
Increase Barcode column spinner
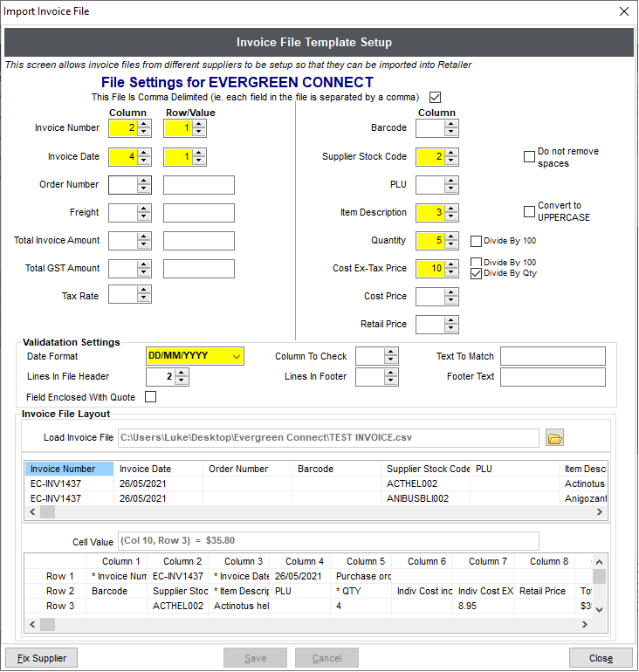click(450, 124)
